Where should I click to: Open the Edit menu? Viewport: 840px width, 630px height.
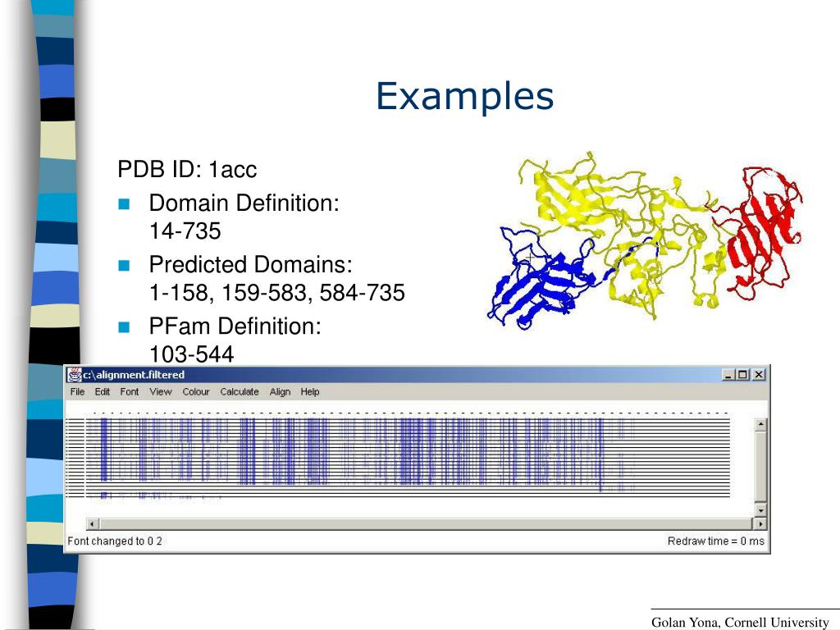[x=102, y=391]
